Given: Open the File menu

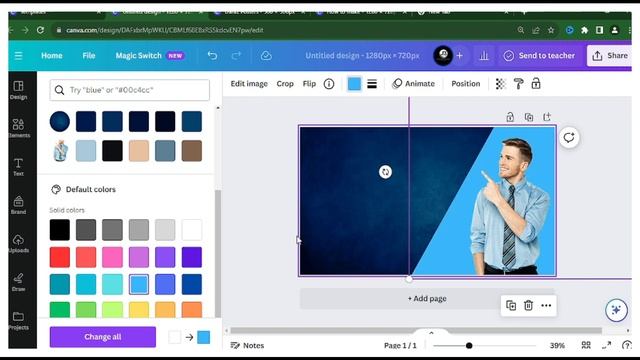Looking at the screenshot, I should (89, 56).
